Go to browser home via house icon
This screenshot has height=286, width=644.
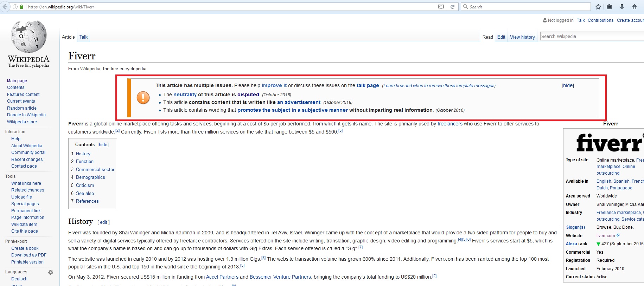[x=635, y=7]
